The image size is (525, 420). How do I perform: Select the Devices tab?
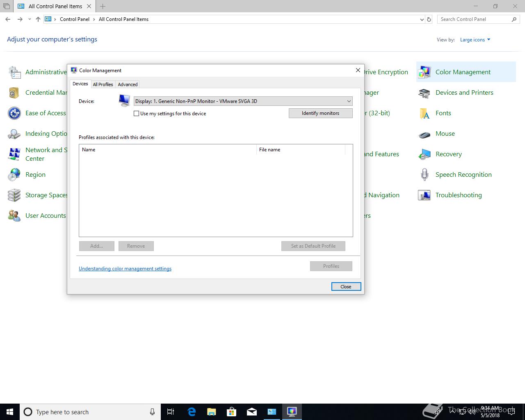[x=80, y=84]
